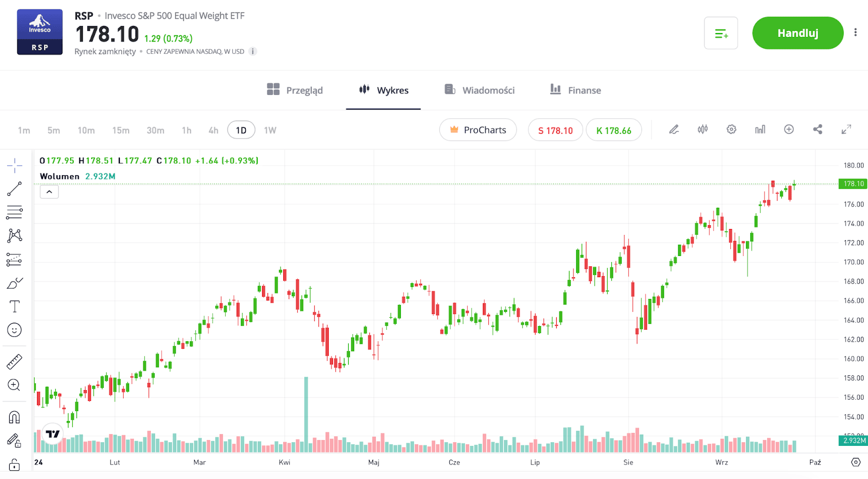
Task: Select the ruler measure tool
Action: click(15, 361)
